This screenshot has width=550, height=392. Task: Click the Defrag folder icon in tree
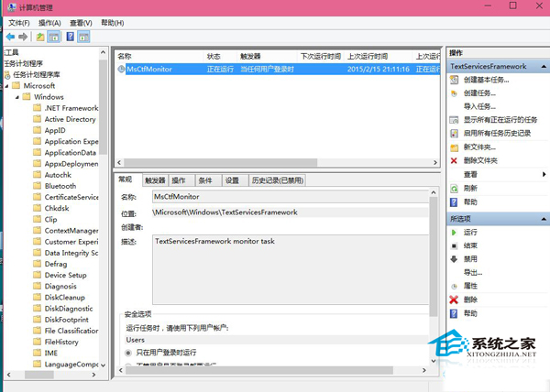click(x=38, y=264)
